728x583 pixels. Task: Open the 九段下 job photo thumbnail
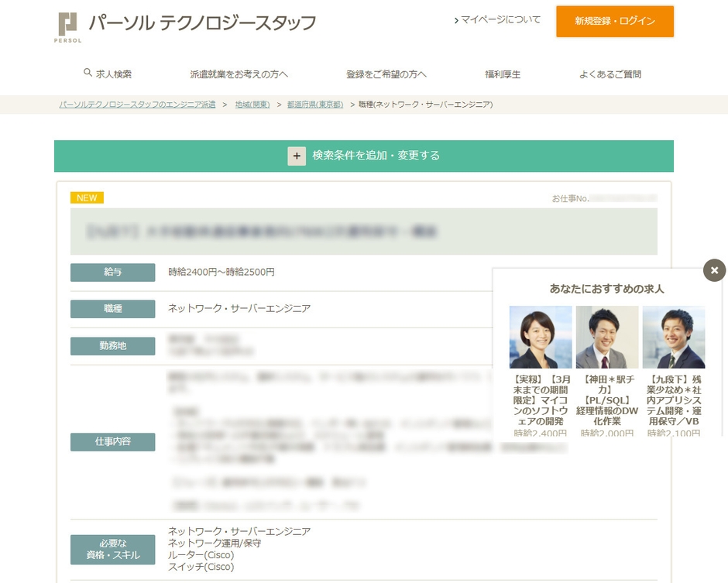point(673,337)
